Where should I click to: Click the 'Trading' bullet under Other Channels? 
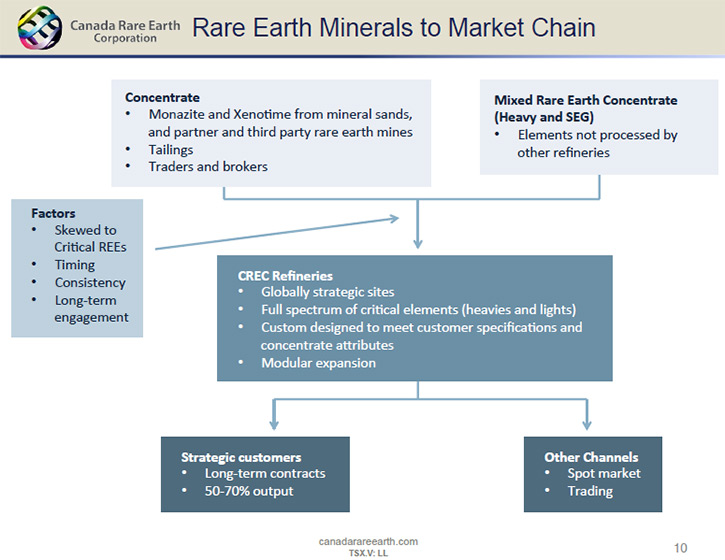coord(590,491)
